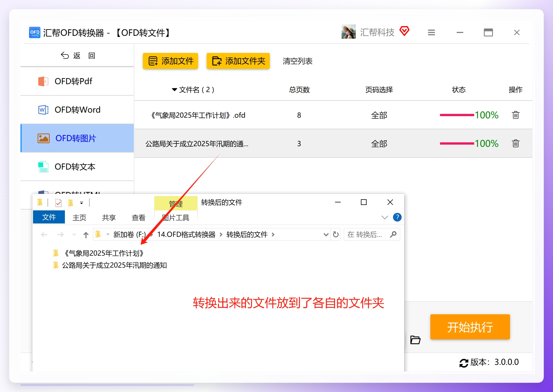Open 主页 tab in Explorer

pyautogui.click(x=79, y=217)
